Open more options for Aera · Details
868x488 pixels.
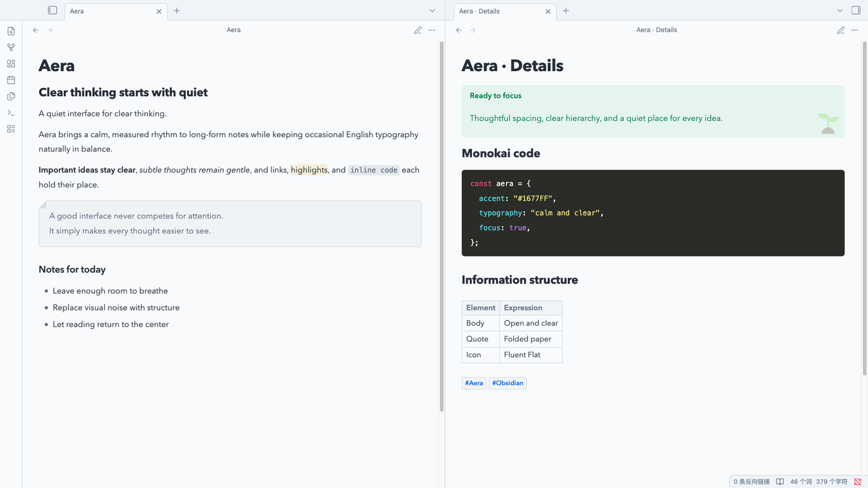855,30
